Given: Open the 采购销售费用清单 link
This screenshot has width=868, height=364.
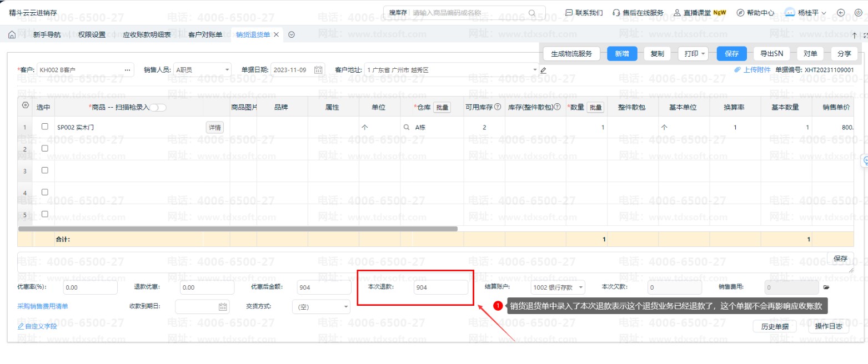Looking at the screenshot, I should [43, 306].
